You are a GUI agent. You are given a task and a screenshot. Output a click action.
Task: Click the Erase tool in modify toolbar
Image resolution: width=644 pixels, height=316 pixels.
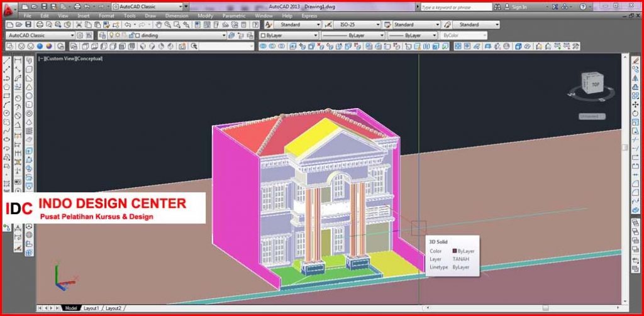point(636,61)
